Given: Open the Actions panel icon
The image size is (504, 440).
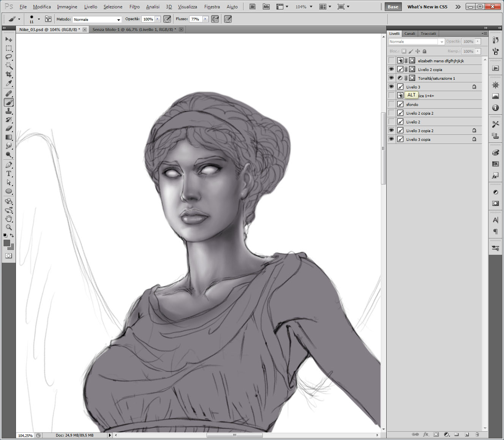Looking at the screenshot, I should (x=495, y=68).
